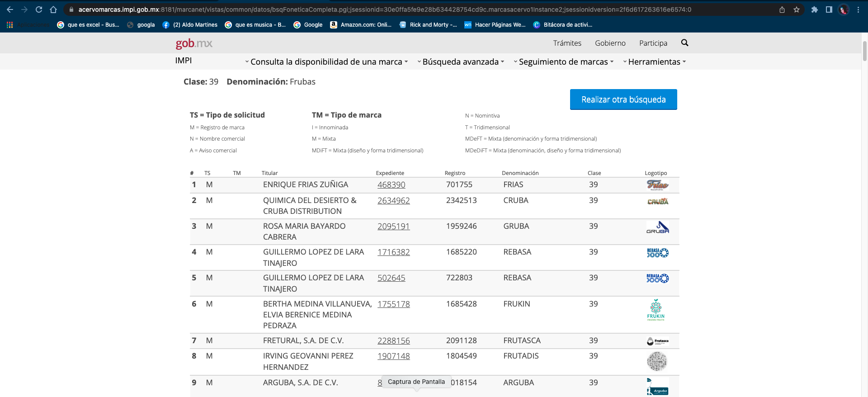Viewport: 868px width, 397px height.
Task: Click the FRUKIN logo thumbnail
Action: (x=656, y=310)
